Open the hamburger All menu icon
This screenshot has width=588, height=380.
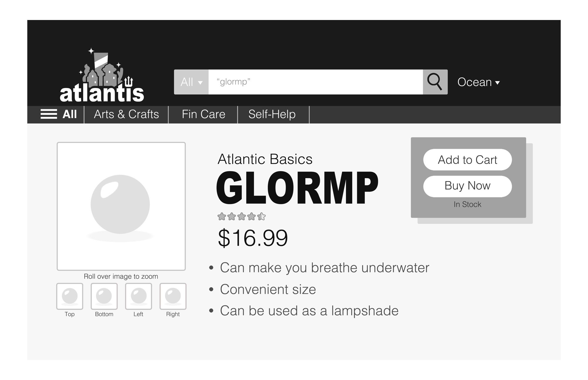click(x=49, y=114)
